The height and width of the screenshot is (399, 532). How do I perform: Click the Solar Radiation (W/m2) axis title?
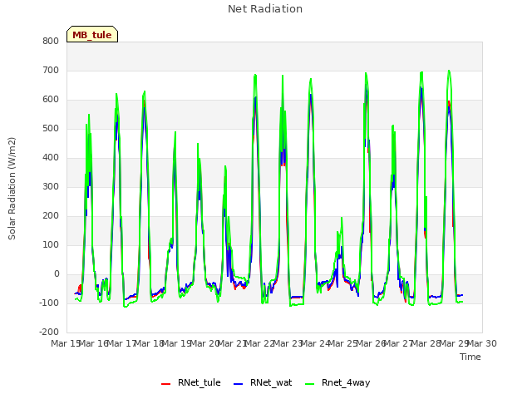tap(12, 189)
